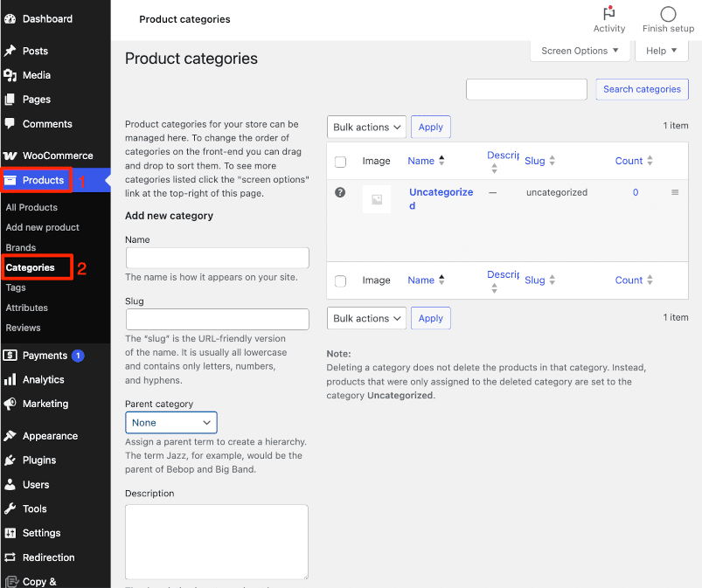This screenshot has width=702, height=588.
Task: Sort by Name arrows in top header
Action: (441, 161)
